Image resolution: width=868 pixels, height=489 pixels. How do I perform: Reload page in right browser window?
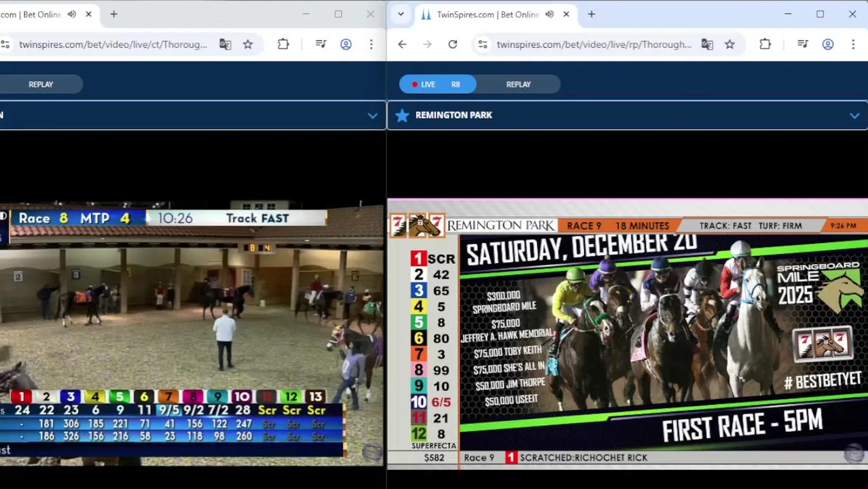452,44
